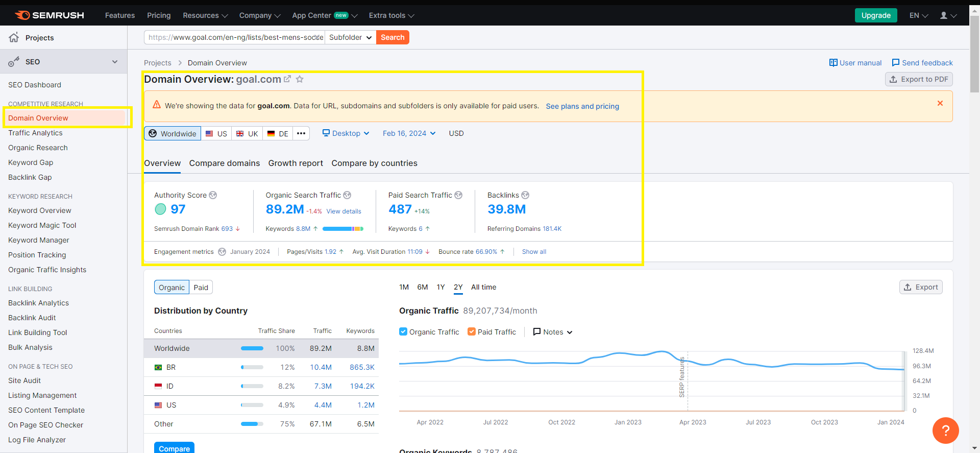Select the US flag database
This screenshot has height=453, width=980.
click(x=216, y=133)
